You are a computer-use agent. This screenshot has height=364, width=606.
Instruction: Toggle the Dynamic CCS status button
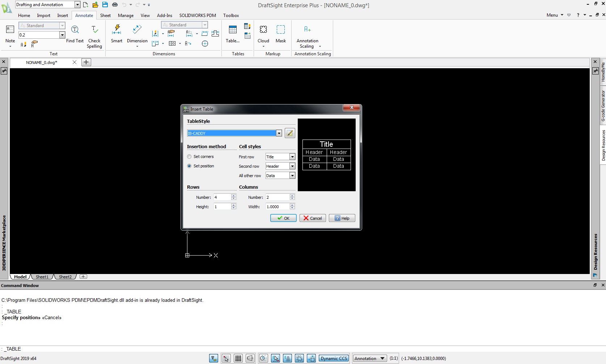pyautogui.click(x=334, y=358)
